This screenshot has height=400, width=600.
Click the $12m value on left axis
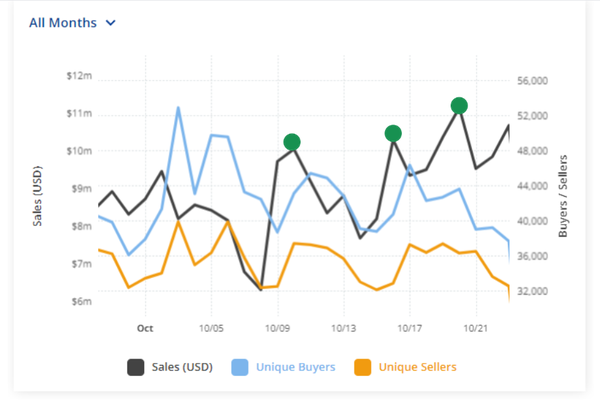[x=79, y=76]
